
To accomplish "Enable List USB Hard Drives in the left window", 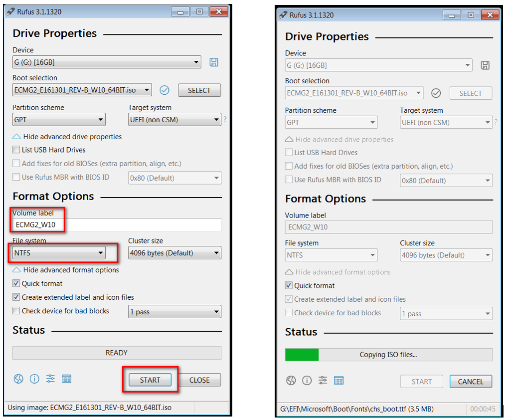I will (x=16, y=150).
